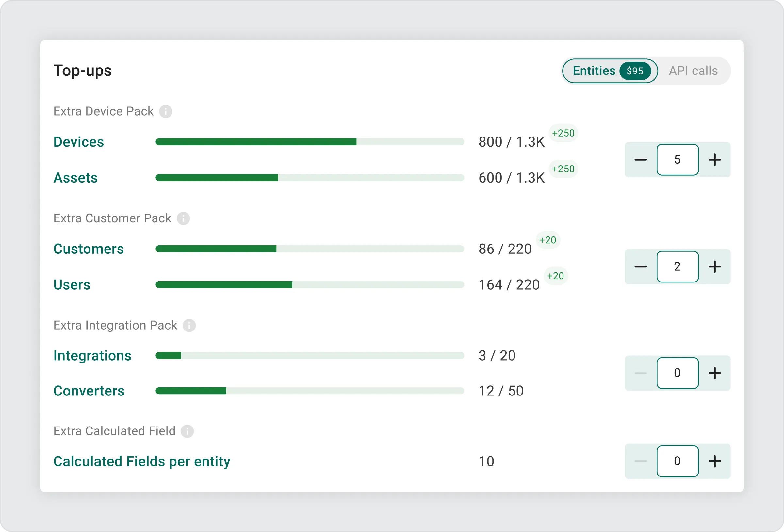Focus the Calculated Field quantity input
Screen dimensions: 784x532
click(678, 461)
